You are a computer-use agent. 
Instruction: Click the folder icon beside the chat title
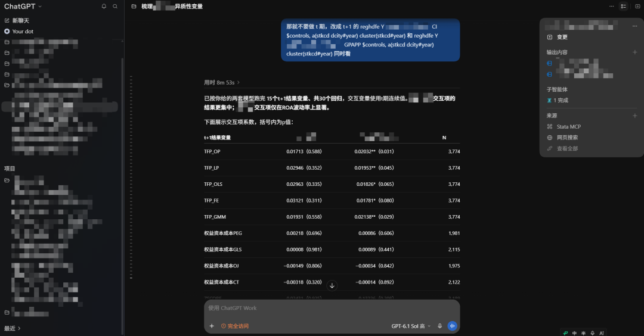(x=134, y=6)
